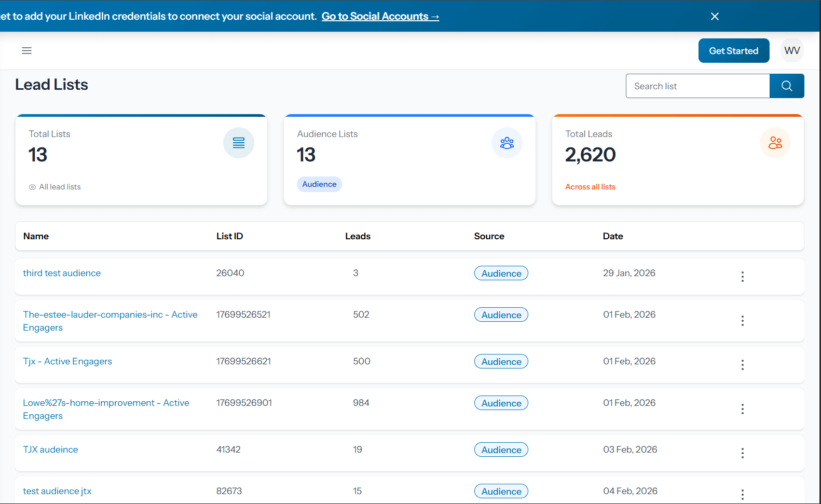Dismiss the LinkedIn credentials banner

715,17
